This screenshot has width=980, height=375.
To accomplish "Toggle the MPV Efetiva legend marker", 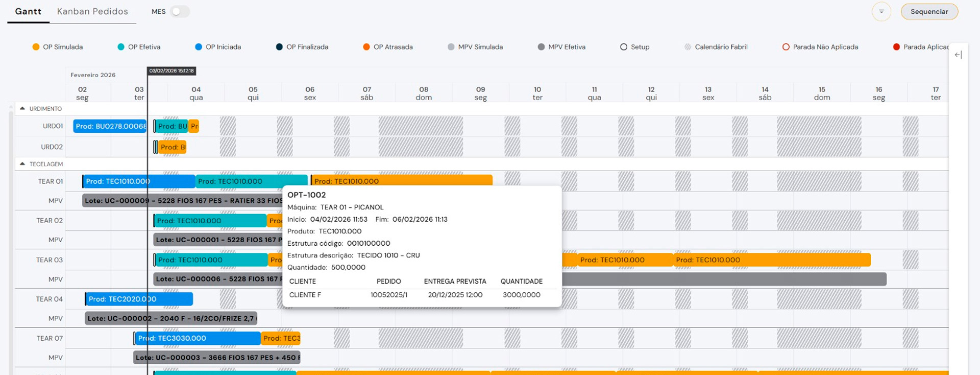I will [541, 47].
